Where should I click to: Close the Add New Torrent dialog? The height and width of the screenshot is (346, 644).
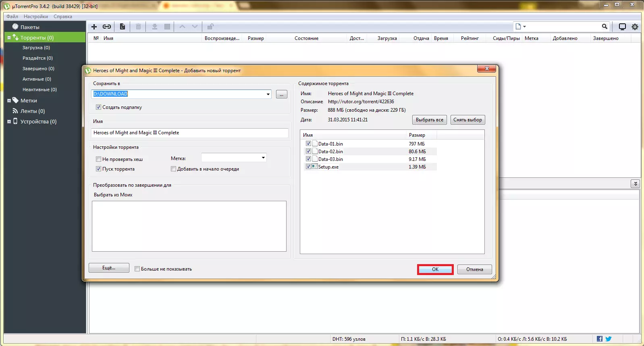point(487,69)
